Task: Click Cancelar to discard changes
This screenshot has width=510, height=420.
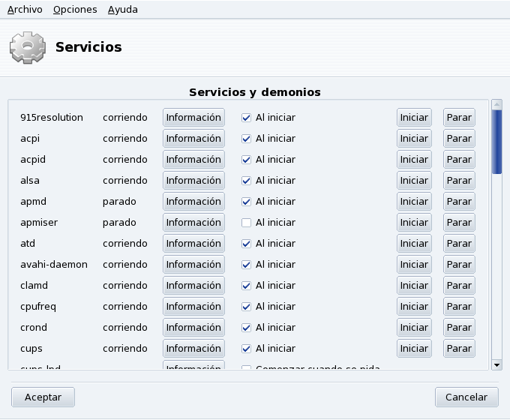Action: pos(466,397)
